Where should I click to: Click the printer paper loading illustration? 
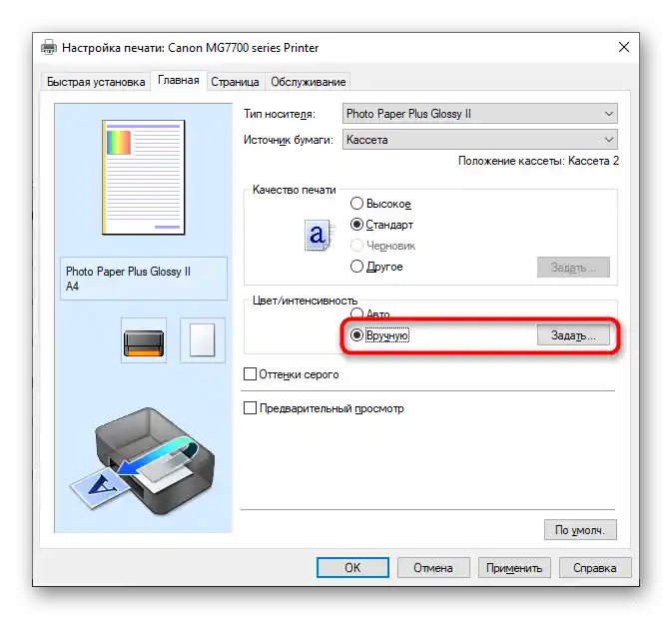click(142, 461)
